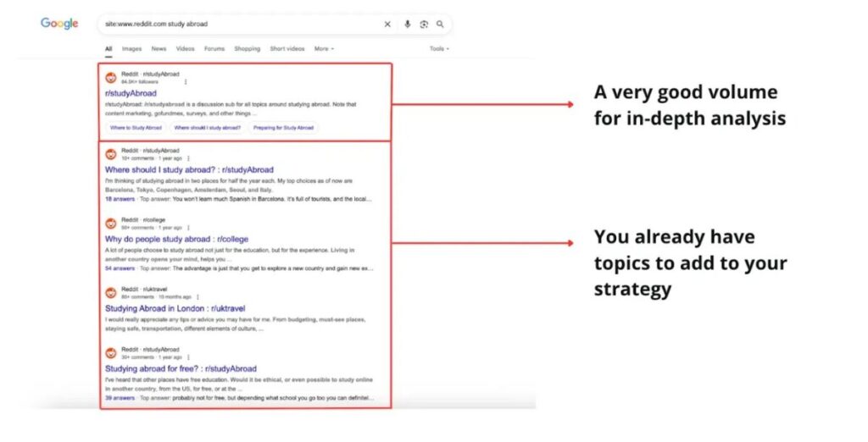Click the magnifying glass search icon
The width and height of the screenshot is (868, 442).
(440, 25)
